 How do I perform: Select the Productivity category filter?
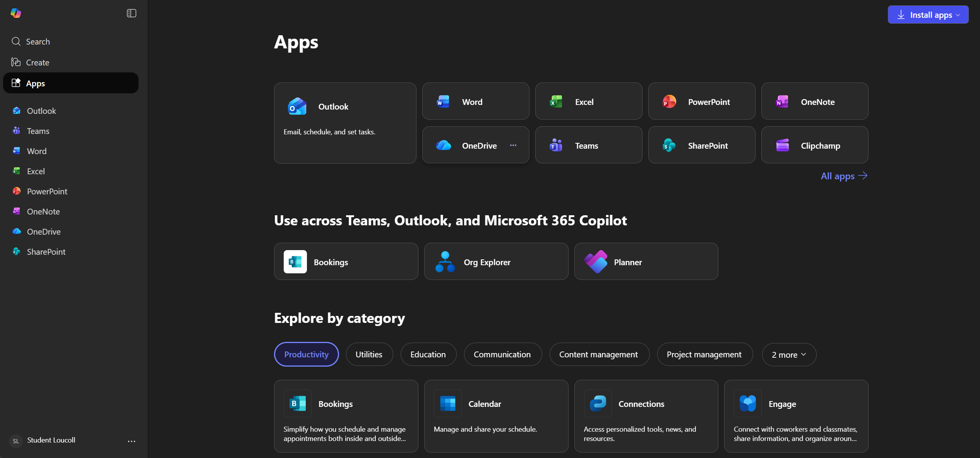click(307, 354)
